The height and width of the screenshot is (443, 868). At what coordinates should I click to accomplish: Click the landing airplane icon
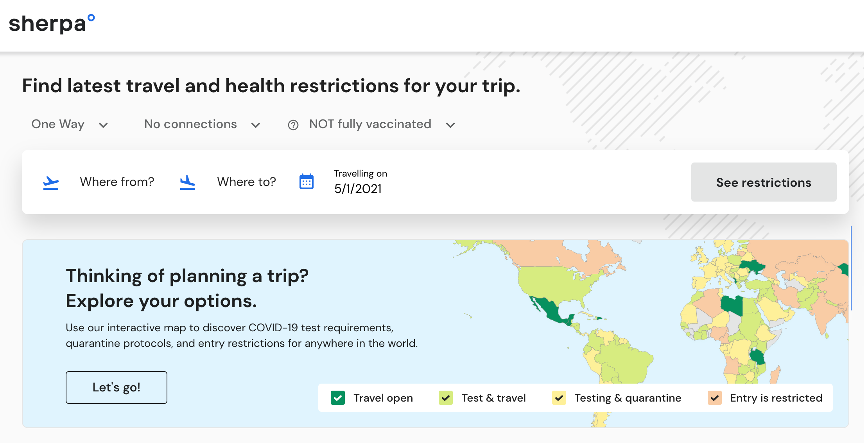tap(188, 182)
